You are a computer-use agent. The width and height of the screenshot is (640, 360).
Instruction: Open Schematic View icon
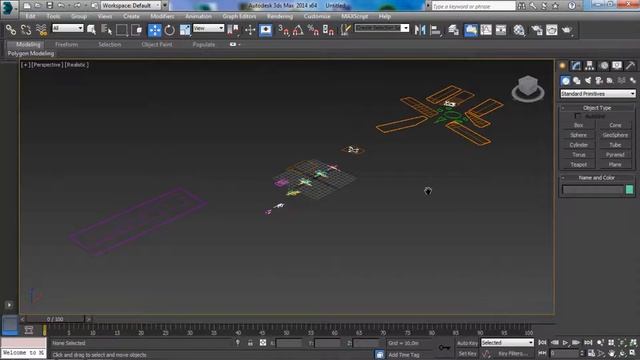[x=501, y=30]
